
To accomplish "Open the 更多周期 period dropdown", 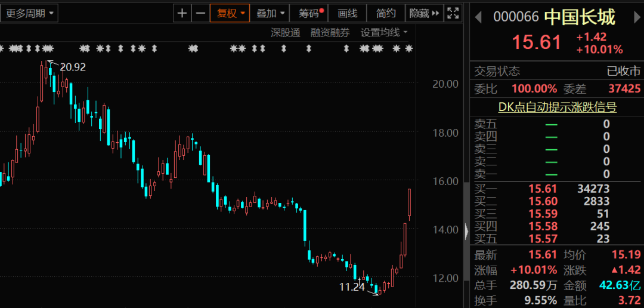I will (29, 13).
